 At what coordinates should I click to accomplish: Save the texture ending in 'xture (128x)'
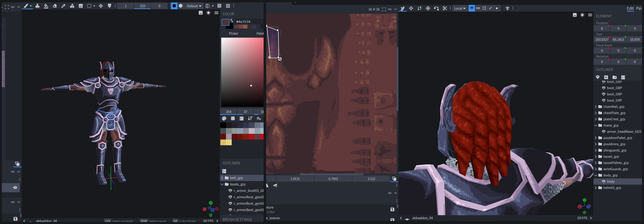[x=392, y=209]
